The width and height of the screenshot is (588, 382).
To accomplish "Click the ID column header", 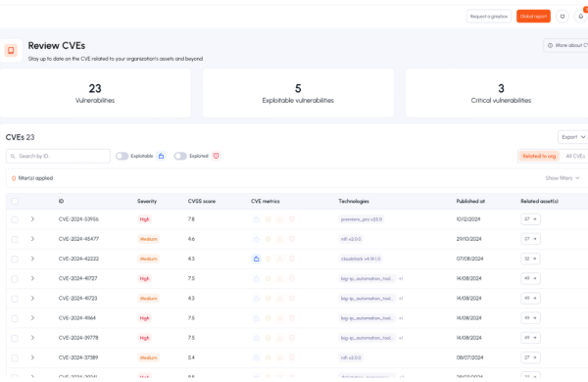I will point(61,202).
